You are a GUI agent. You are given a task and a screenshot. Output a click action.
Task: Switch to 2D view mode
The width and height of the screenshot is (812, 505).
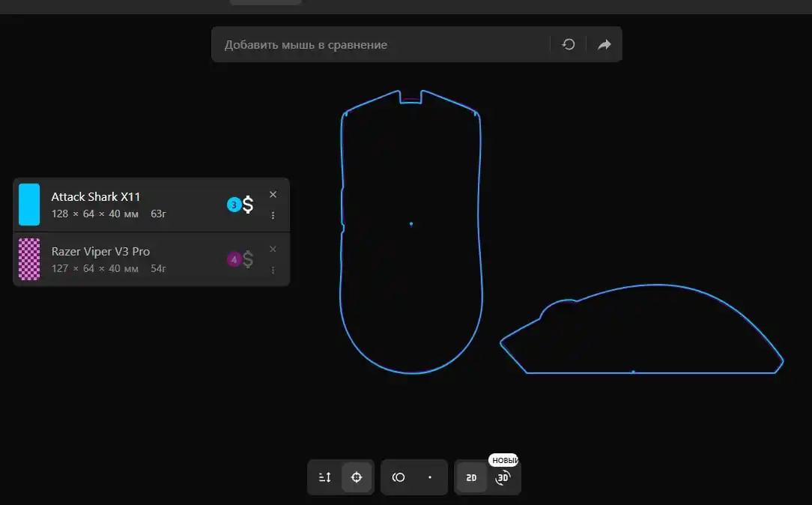click(x=471, y=477)
